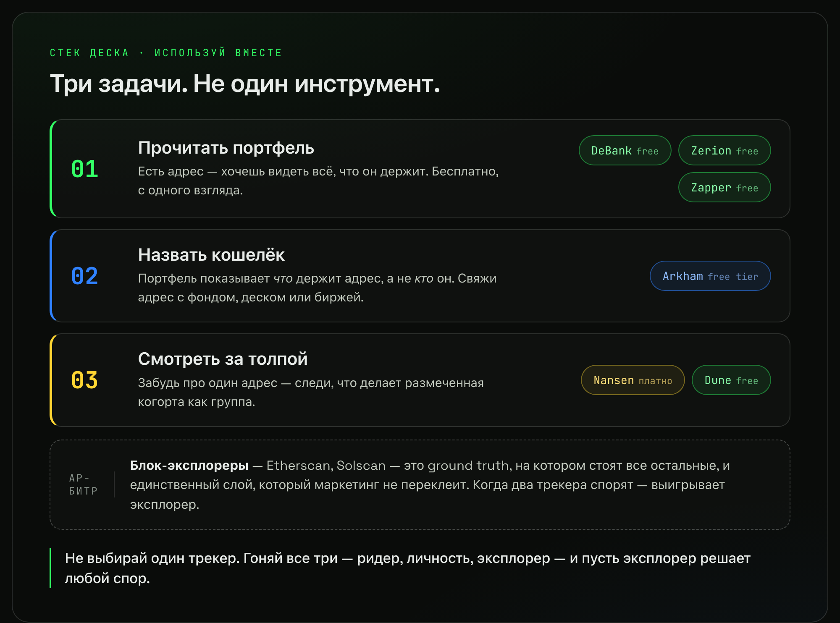Click the Dune free badge
The width and height of the screenshot is (840, 623).
tap(731, 380)
